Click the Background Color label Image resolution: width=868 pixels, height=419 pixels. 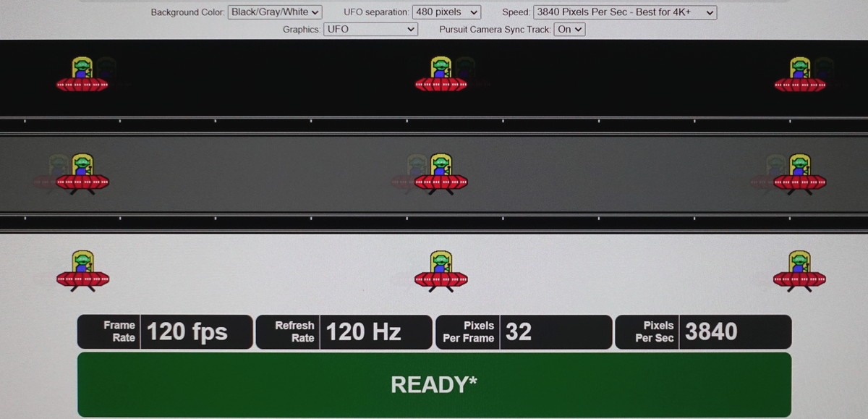(x=187, y=12)
